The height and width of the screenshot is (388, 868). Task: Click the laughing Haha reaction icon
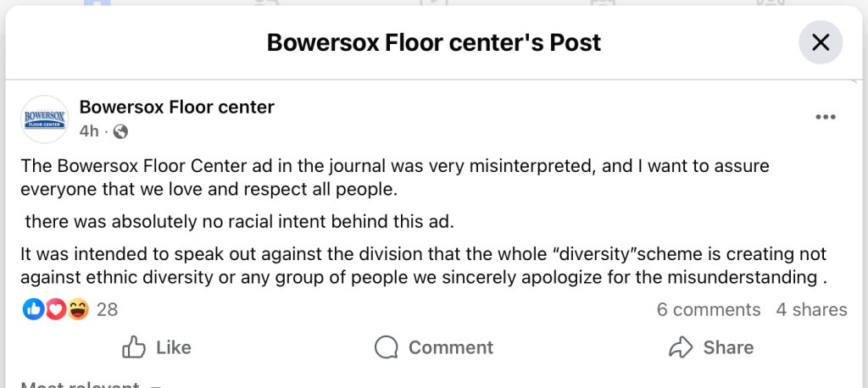pos(78,310)
